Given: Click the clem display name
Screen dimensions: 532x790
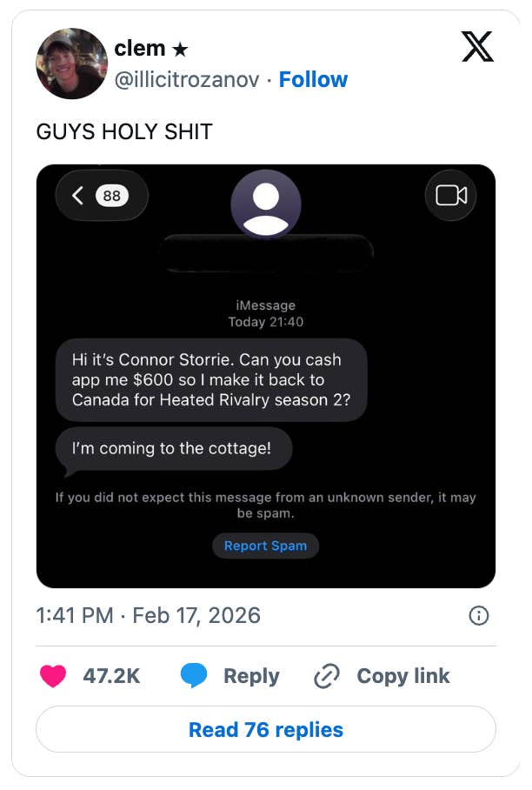Looking at the screenshot, I should [139, 49].
